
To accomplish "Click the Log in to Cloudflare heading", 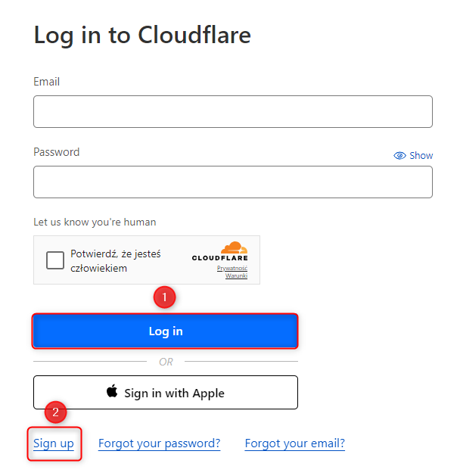I will click(x=142, y=36).
